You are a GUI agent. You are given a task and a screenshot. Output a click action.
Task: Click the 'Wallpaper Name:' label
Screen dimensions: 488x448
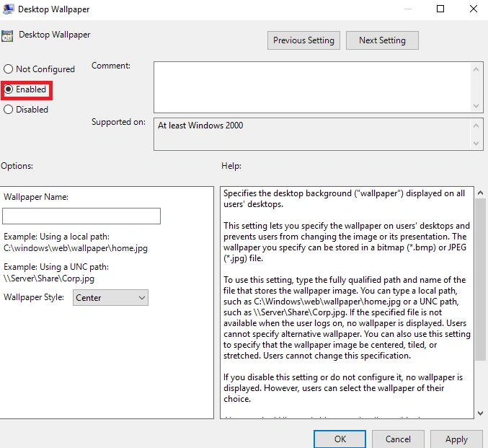pyautogui.click(x=36, y=197)
